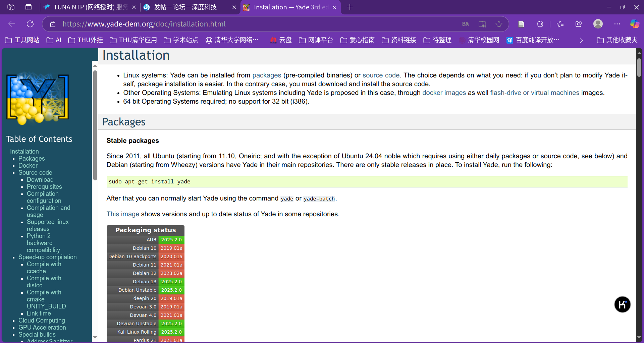Screen dimensions: 644x343
Task: Expand the THU清华应用 bookmarks folder
Action: (x=133, y=40)
